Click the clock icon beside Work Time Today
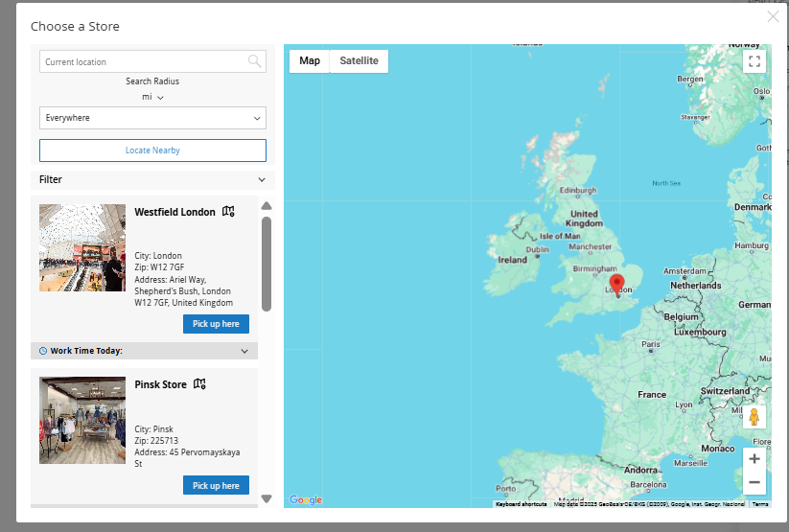789x532 pixels. tap(43, 351)
